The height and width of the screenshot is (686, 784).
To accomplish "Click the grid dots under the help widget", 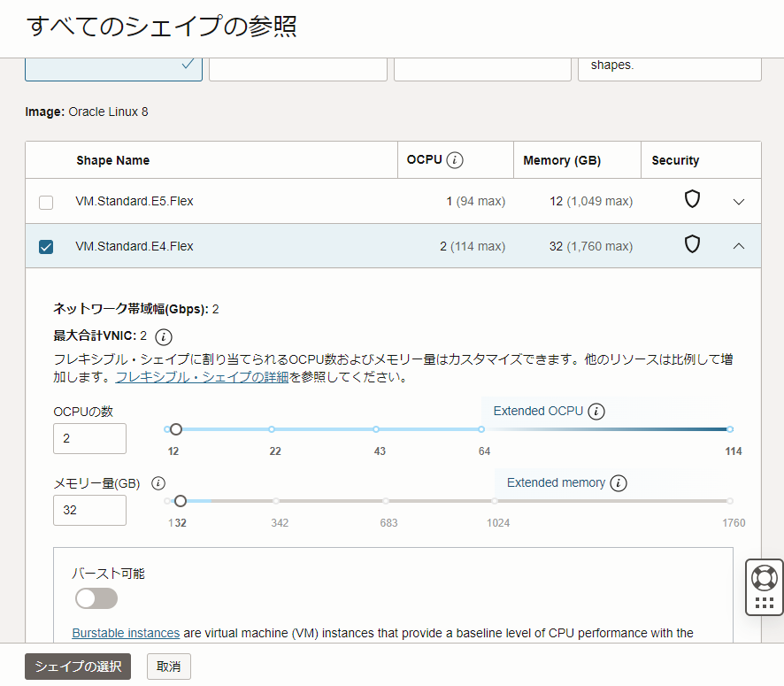I will 764,604.
